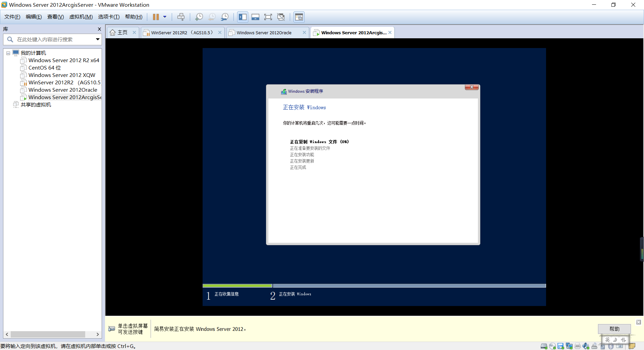
Task: Click the sound card status icon
Action: coord(586,346)
